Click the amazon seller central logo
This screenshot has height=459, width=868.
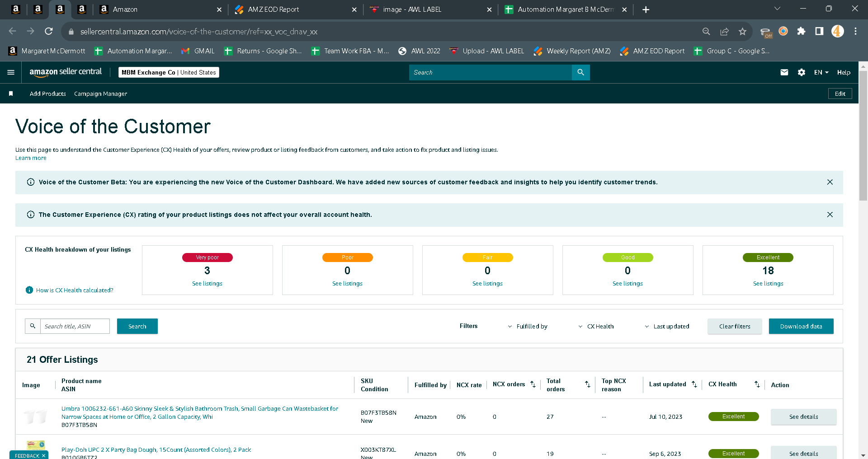point(66,72)
